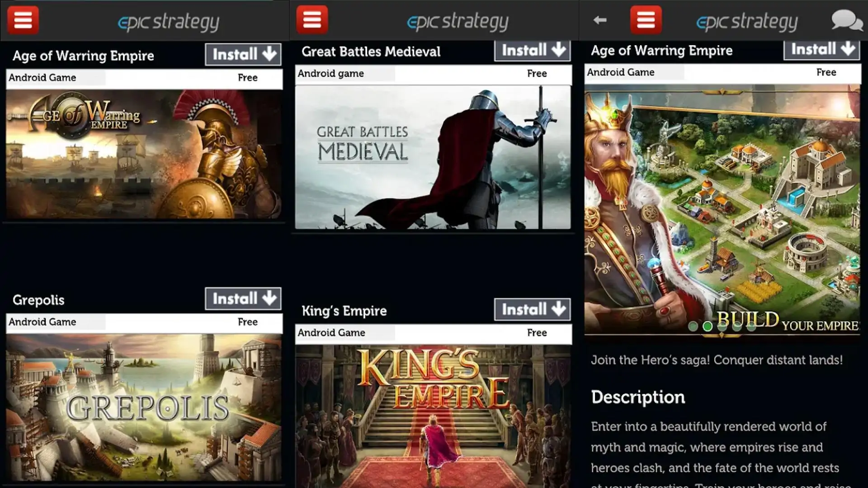Install Age of Warring Empire from the left list
Image resolution: width=868 pixels, height=488 pixels.
(243, 55)
